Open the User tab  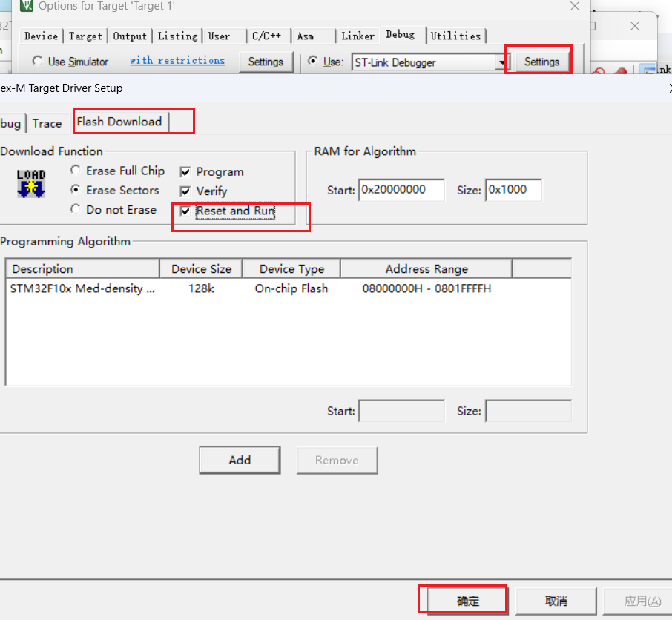click(x=219, y=36)
